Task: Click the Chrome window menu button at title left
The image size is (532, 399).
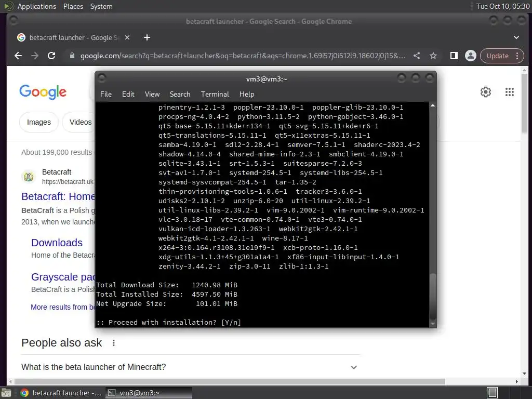Action: (x=13, y=21)
